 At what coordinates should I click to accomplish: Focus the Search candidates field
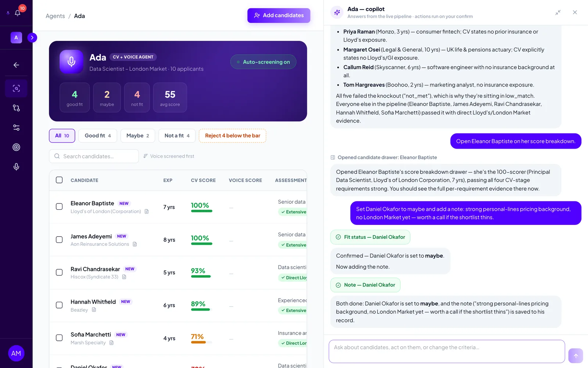pyautogui.click(x=94, y=156)
